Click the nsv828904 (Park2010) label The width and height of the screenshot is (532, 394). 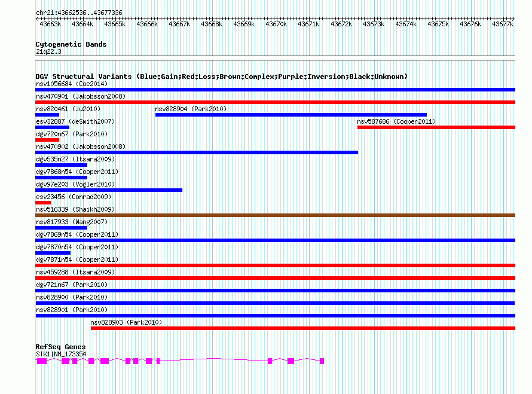tap(191, 109)
